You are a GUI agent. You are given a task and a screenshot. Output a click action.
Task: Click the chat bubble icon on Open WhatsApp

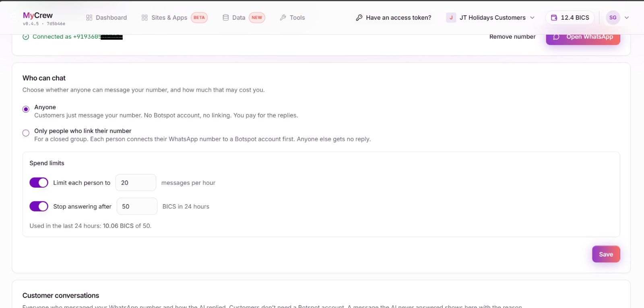[x=556, y=37]
